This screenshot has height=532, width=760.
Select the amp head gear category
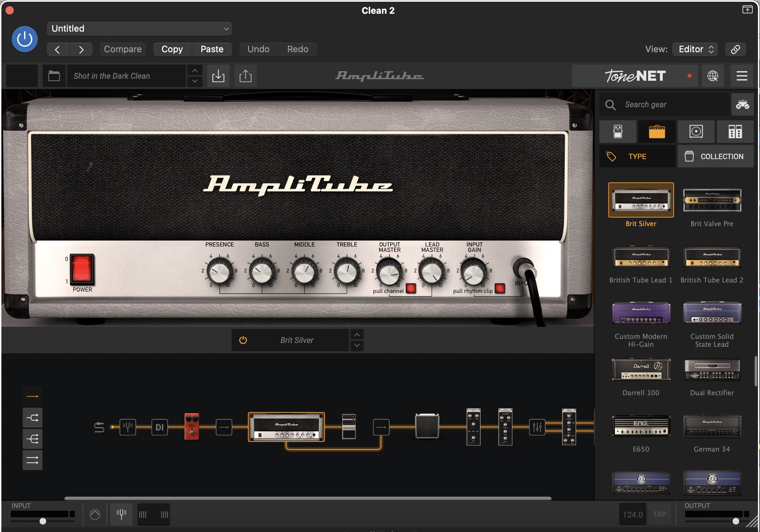[x=657, y=132]
